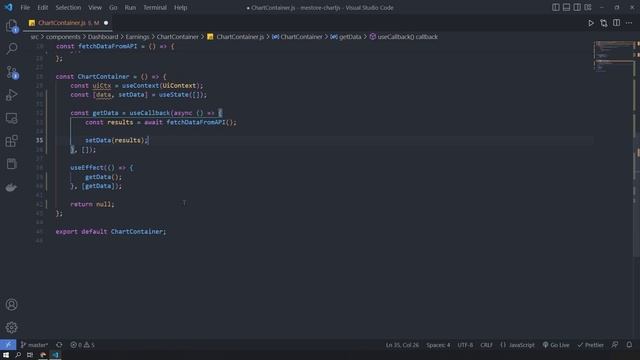This screenshot has height=360, width=640.
Task: Click 'useCallback() callback' breadcrumb
Action: (x=407, y=37)
